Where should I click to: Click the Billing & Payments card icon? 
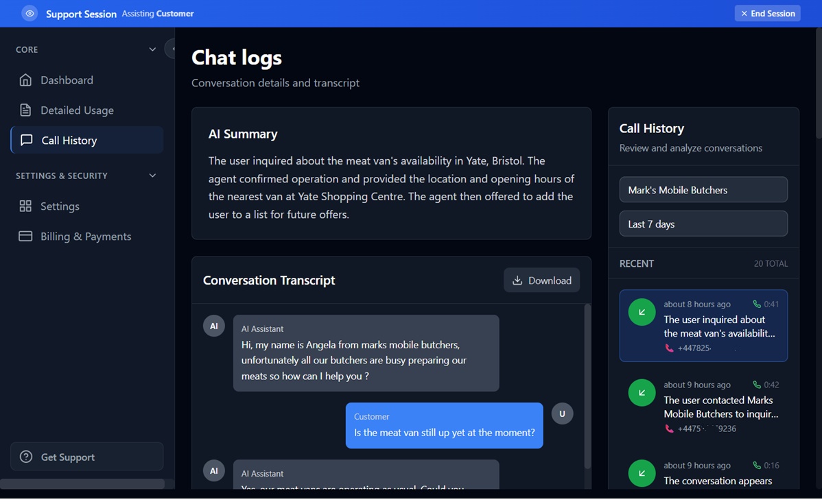tap(25, 236)
